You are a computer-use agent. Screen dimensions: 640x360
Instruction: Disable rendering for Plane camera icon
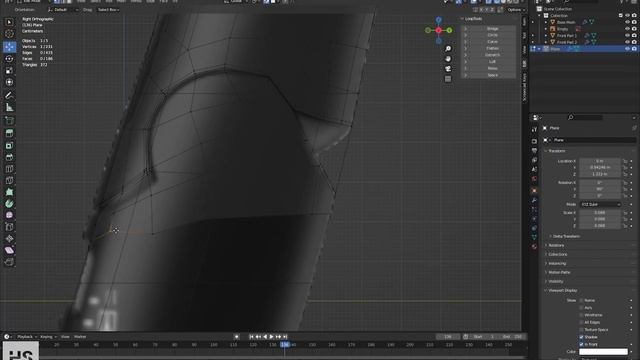(634, 49)
